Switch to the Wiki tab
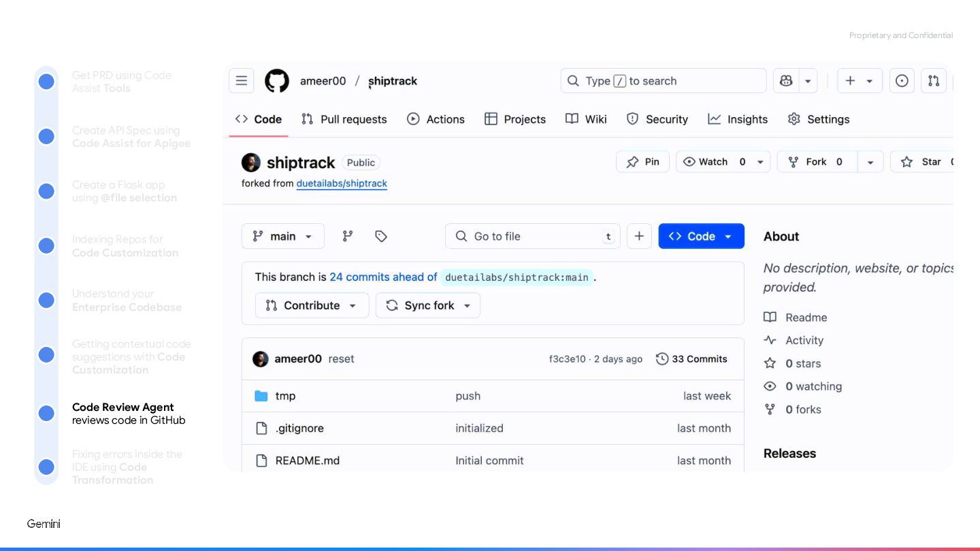The image size is (980, 551). (x=586, y=119)
